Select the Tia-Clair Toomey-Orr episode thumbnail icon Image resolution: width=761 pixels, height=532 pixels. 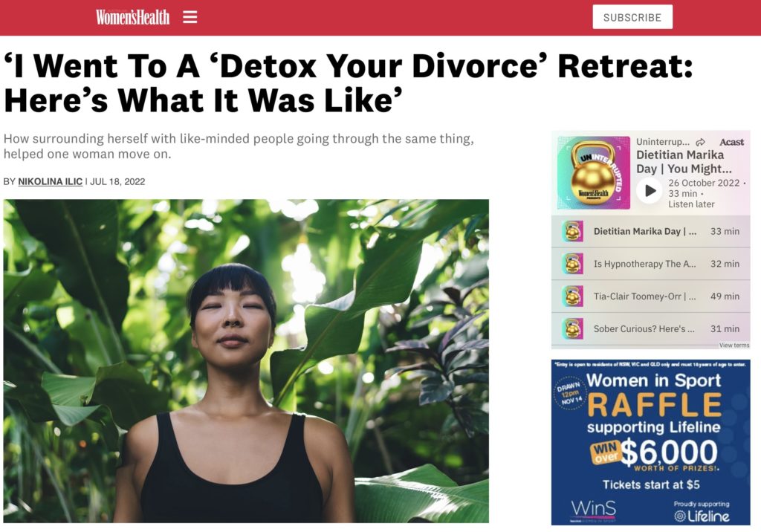572,296
